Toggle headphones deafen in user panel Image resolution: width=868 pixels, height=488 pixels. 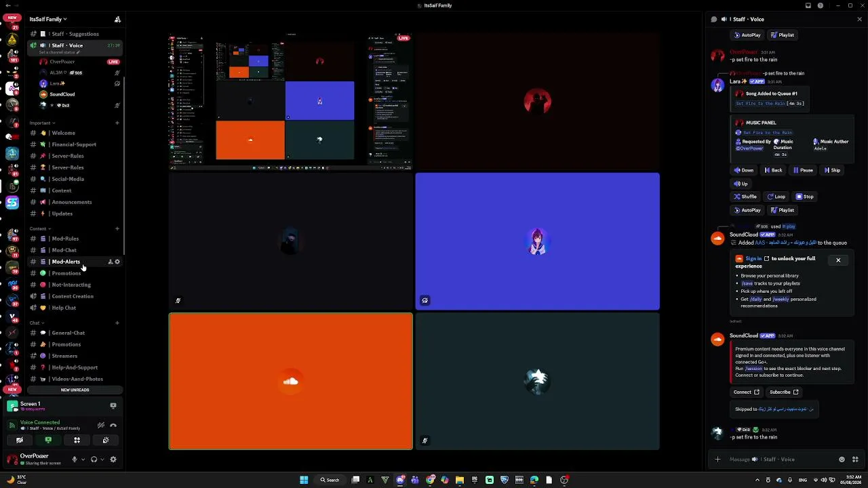click(94, 460)
